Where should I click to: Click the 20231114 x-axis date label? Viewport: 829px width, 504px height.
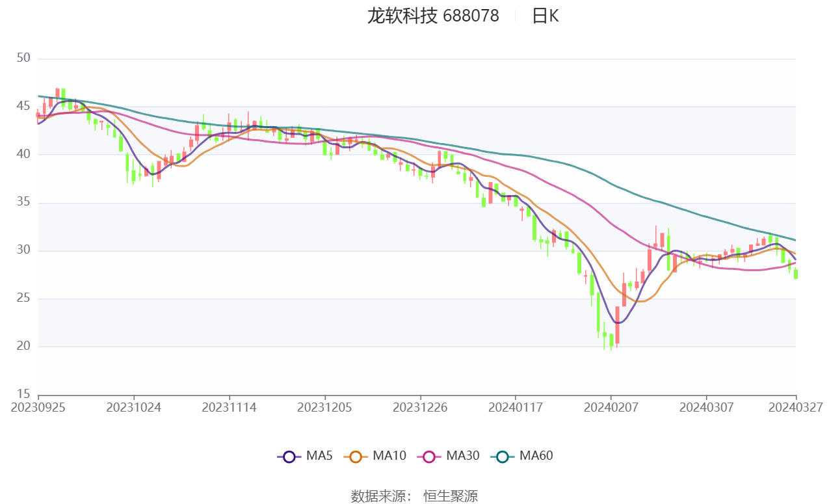[230, 407]
